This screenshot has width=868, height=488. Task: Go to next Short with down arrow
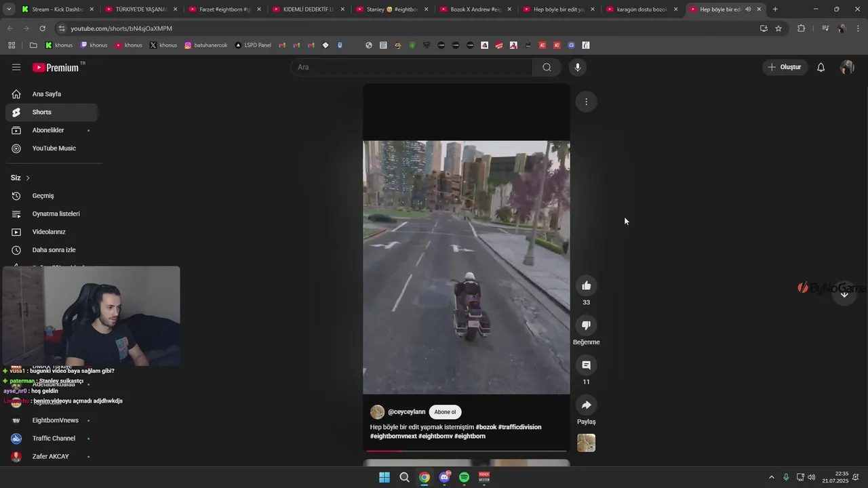tap(844, 294)
